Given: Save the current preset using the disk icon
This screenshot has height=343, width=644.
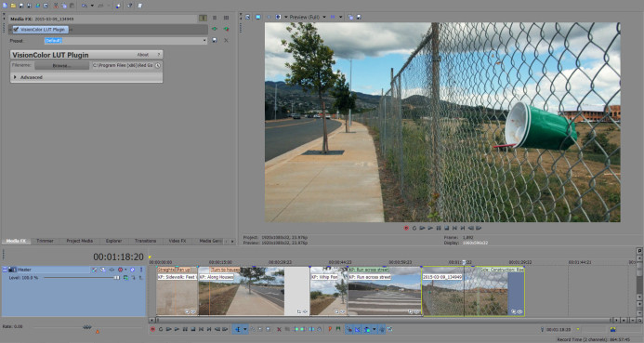Looking at the screenshot, I should 215,40.
